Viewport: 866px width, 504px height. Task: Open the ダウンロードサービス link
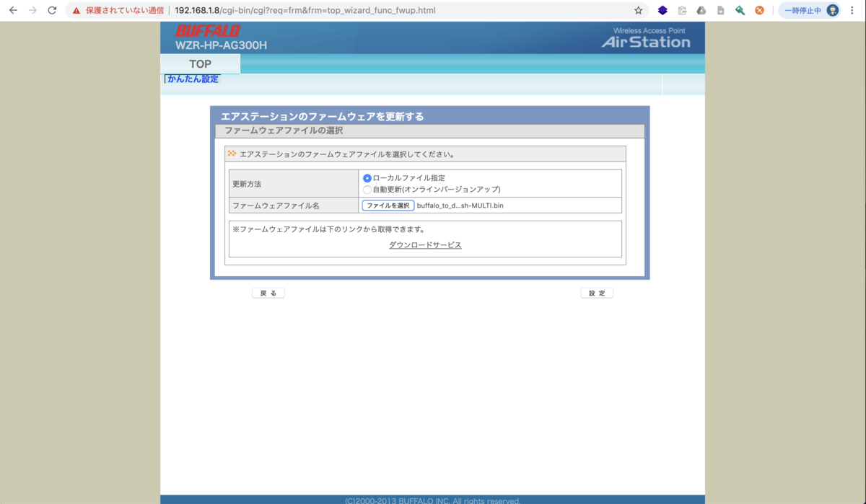pos(425,245)
